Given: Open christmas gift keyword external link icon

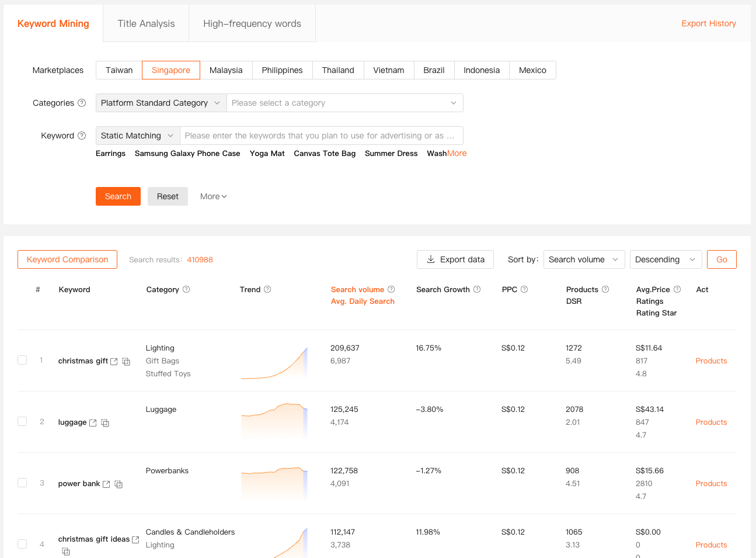Looking at the screenshot, I should coord(114,362).
